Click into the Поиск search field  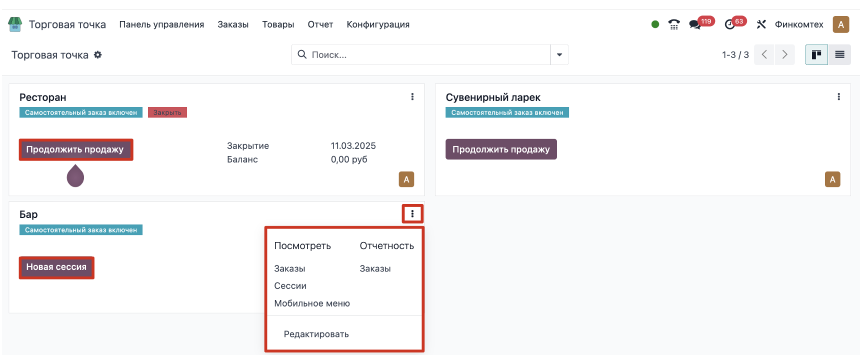click(x=425, y=55)
